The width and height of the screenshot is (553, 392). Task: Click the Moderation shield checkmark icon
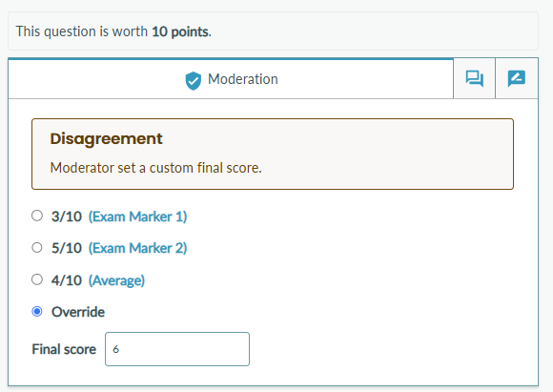pyautogui.click(x=194, y=80)
